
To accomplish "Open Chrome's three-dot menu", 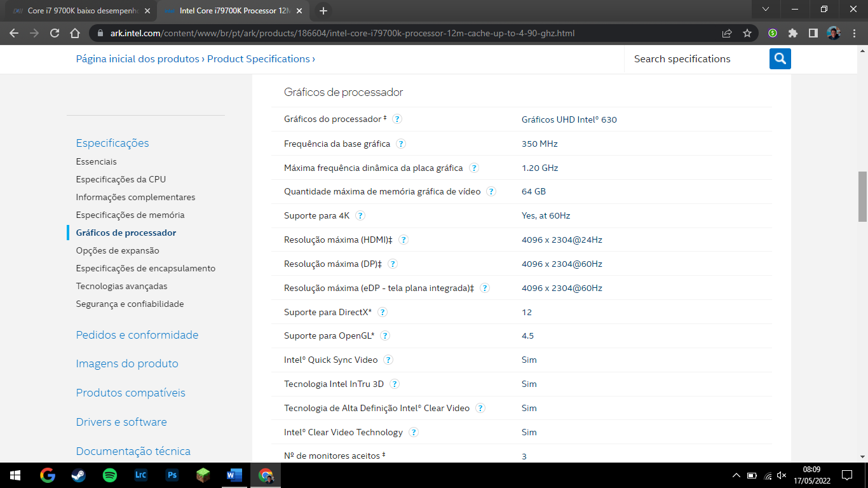I will (854, 33).
